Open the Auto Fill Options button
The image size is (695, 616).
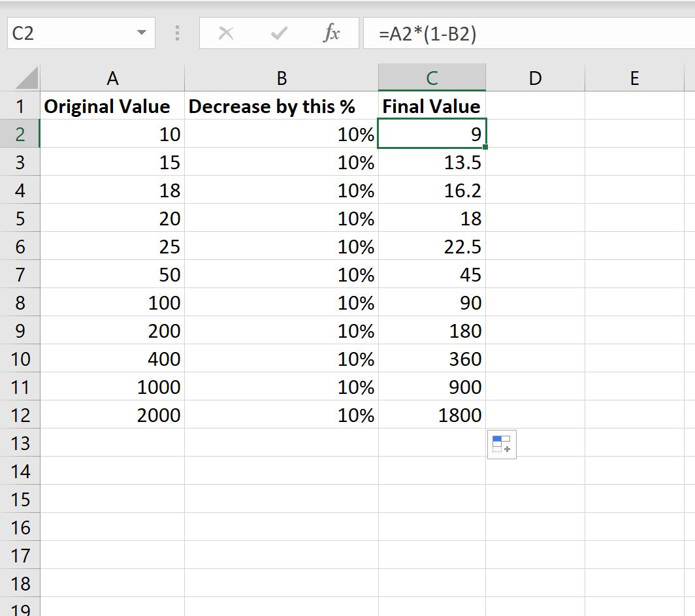502,444
